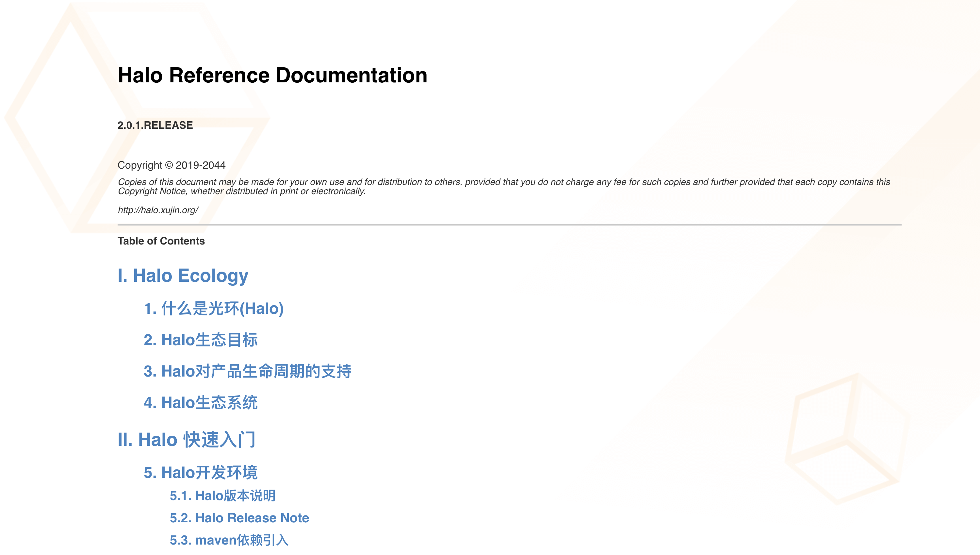This screenshot has width=980, height=555.
Task: Open section 5.1 Halo版本说明
Action: pyautogui.click(x=222, y=496)
